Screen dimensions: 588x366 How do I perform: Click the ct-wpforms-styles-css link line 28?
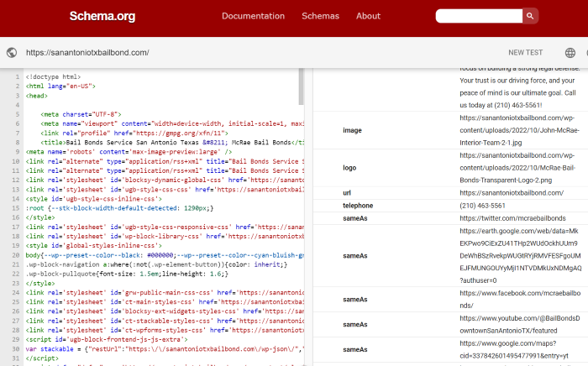pyautogui.click(x=165, y=330)
